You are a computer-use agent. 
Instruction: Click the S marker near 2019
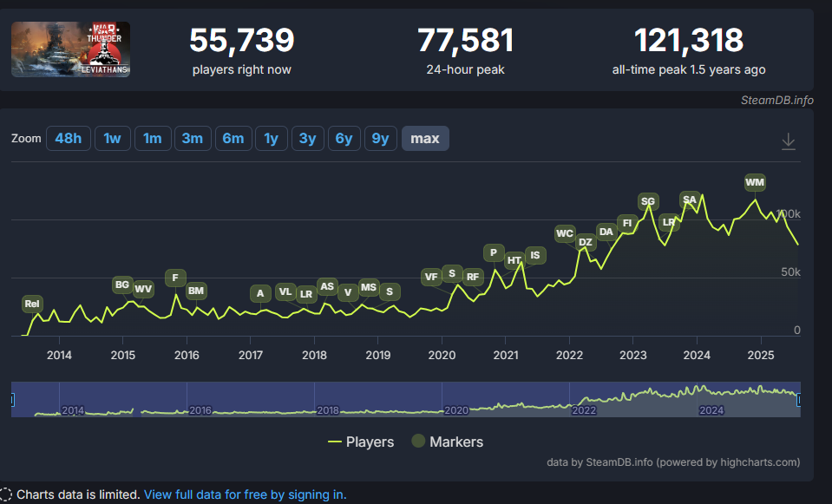[390, 291]
